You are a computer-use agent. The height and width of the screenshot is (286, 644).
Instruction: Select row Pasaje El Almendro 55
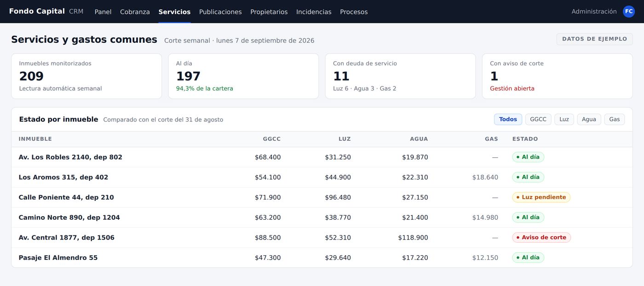[x=322, y=258]
